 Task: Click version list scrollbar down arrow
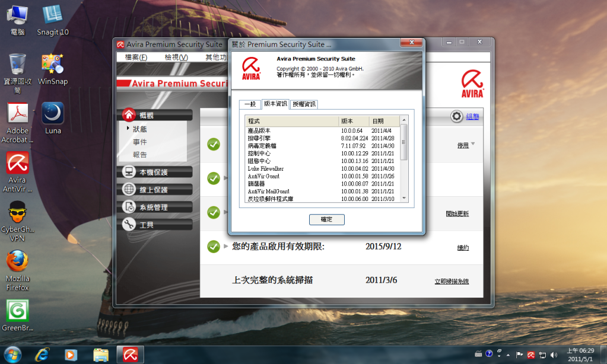click(x=405, y=199)
